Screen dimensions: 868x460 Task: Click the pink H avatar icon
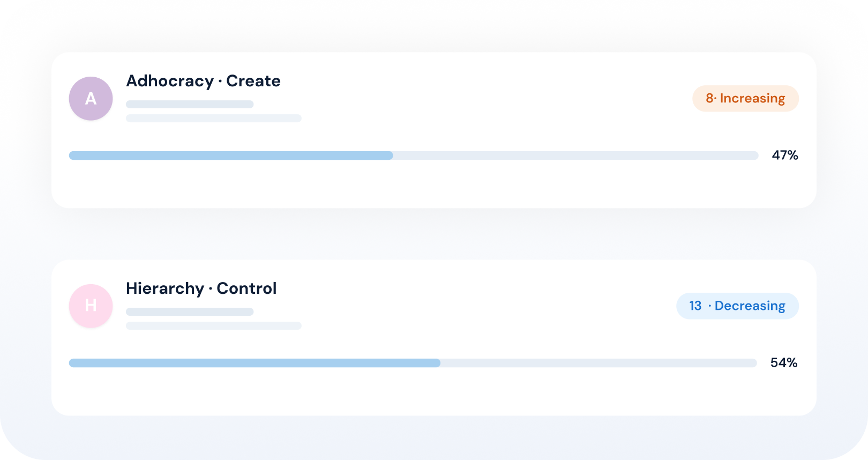91,306
